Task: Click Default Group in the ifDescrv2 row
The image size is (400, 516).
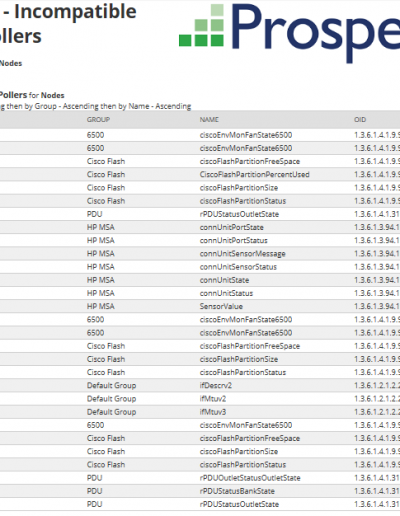Action: click(x=111, y=386)
